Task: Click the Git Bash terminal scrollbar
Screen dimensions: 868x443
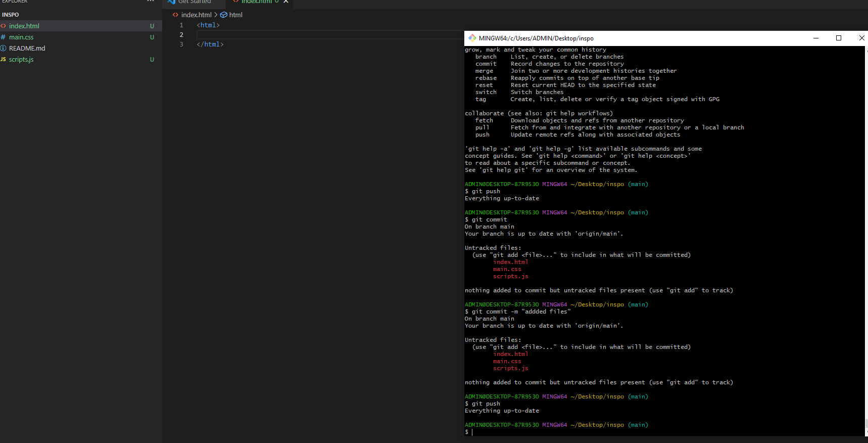Action: [866, 241]
